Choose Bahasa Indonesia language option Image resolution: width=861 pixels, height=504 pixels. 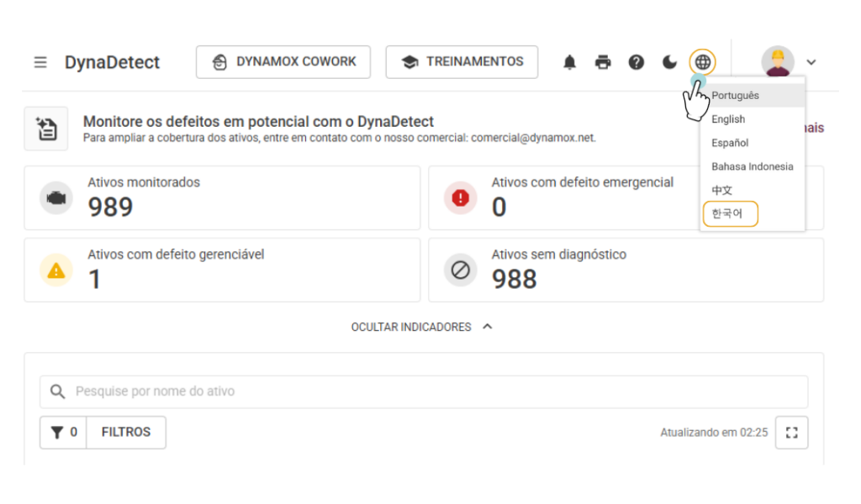[x=753, y=166]
